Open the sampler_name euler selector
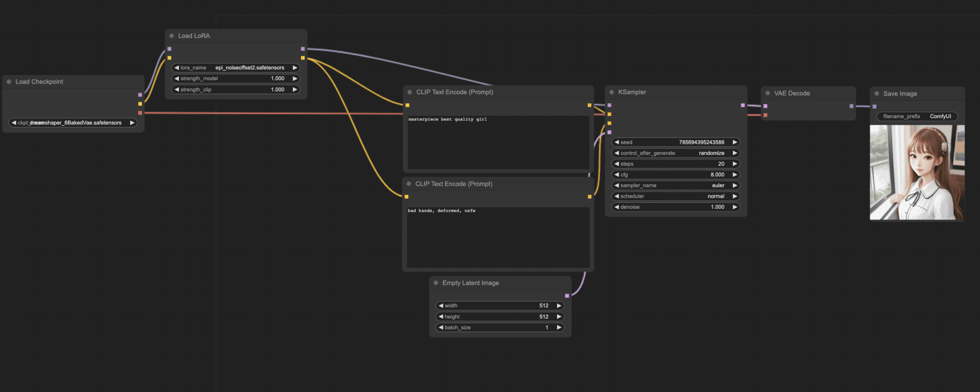 pos(676,185)
